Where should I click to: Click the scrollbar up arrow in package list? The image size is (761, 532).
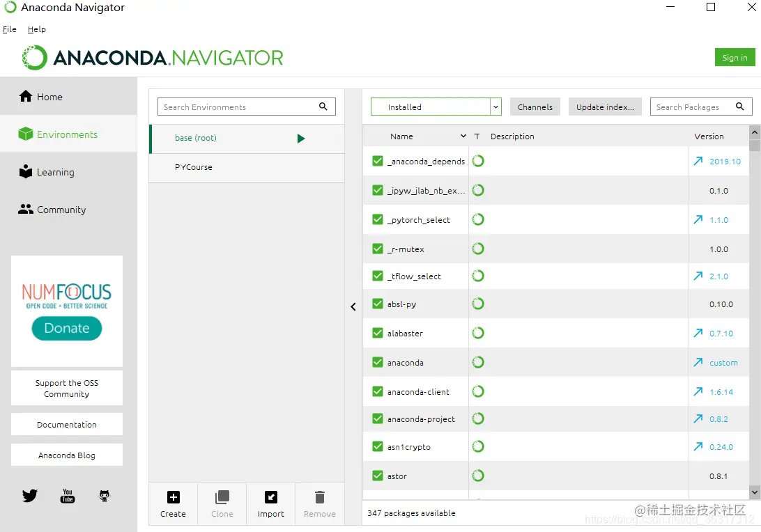(x=754, y=132)
